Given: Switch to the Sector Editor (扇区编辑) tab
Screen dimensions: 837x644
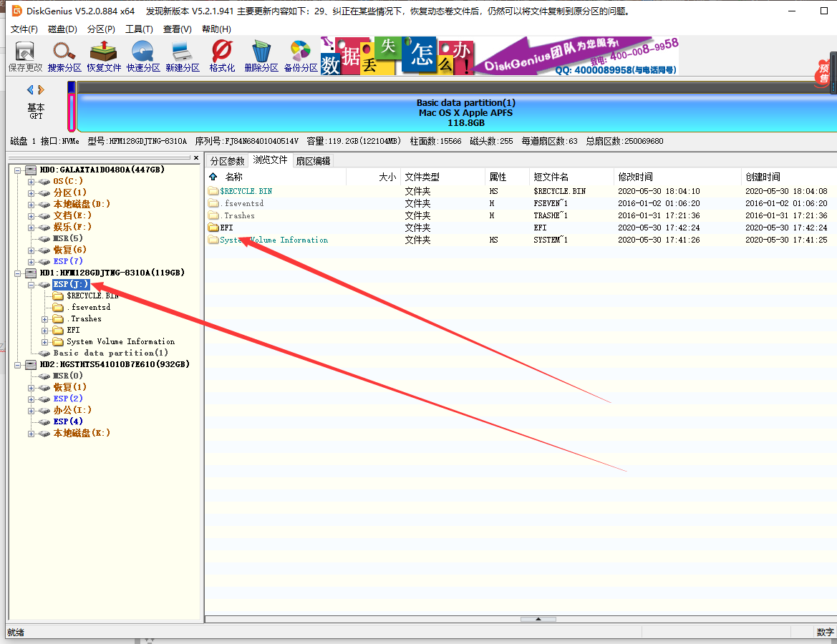Looking at the screenshot, I should [314, 160].
